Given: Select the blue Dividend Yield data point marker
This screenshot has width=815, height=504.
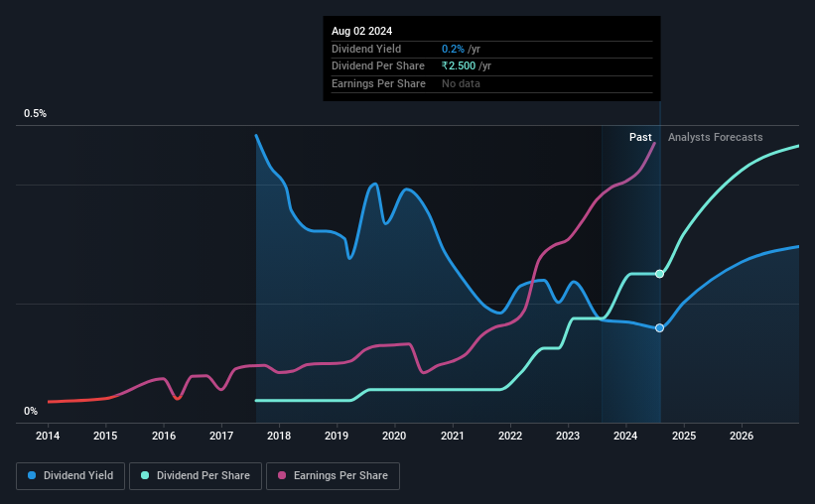Looking at the screenshot, I should (x=659, y=327).
